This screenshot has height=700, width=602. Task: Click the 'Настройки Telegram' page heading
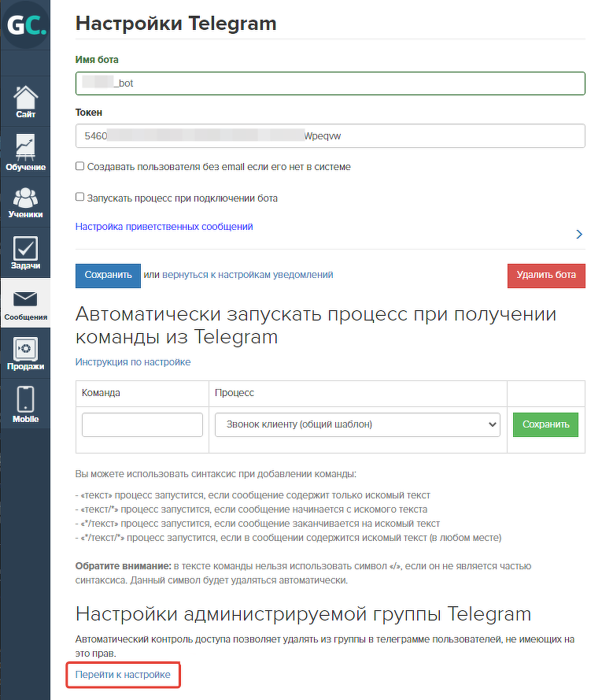click(175, 23)
